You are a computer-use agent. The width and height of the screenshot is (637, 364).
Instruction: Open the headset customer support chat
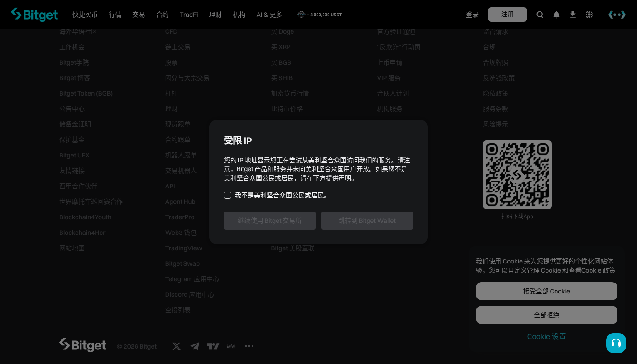click(616, 343)
